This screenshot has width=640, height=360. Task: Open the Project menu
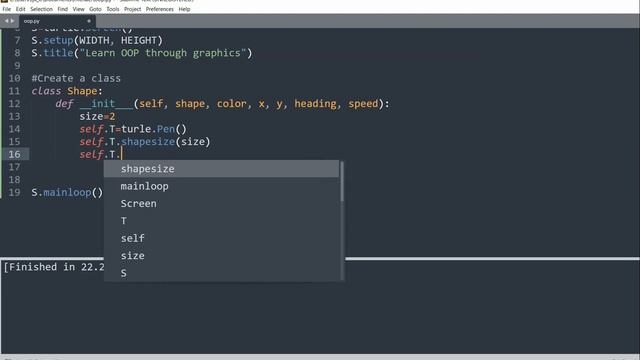[132, 9]
